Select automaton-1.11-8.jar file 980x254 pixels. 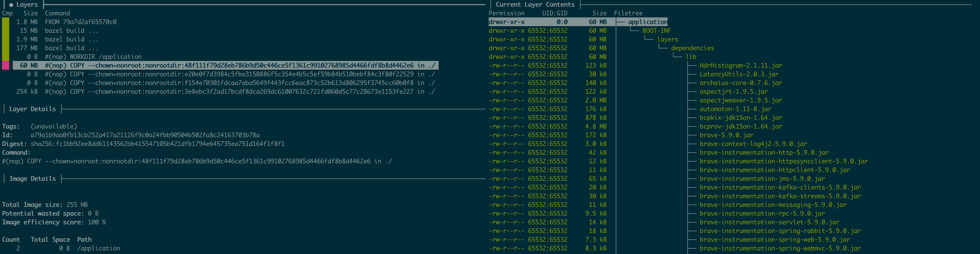coord(735,109)
